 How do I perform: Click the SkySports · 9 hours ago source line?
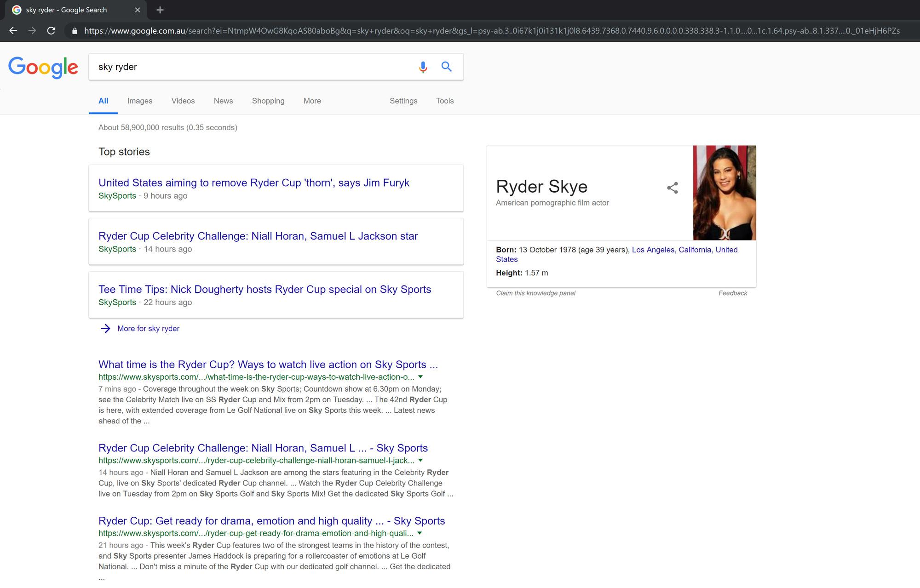click(x=143, y=196)
